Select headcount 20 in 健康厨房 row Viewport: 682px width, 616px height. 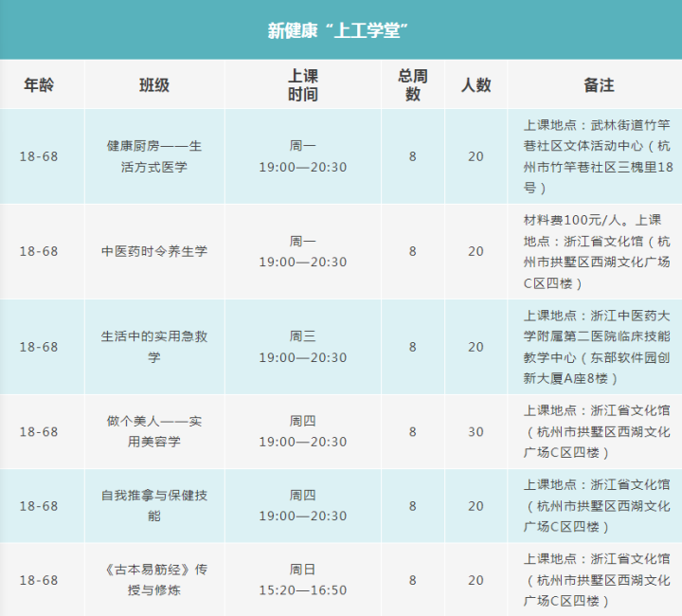point(476,156)
